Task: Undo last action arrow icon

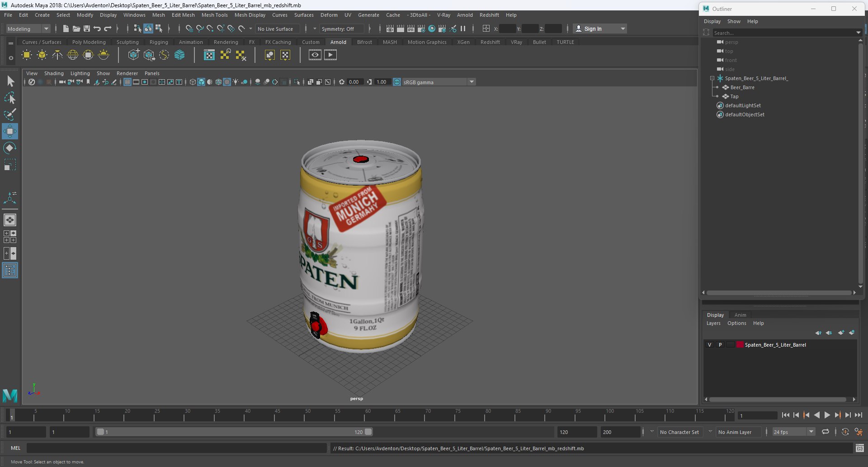Action: [x=97, y=29]
